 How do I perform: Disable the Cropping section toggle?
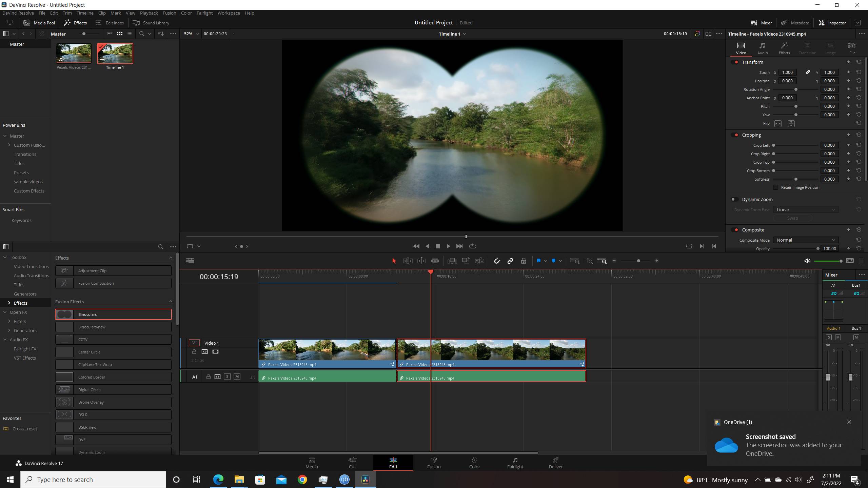point(735,135)
